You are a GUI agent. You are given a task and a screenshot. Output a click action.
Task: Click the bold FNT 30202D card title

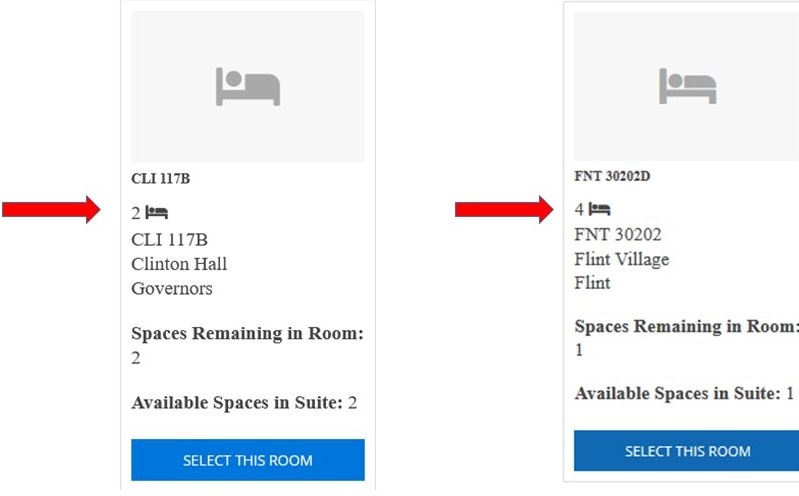click(613, 176)
